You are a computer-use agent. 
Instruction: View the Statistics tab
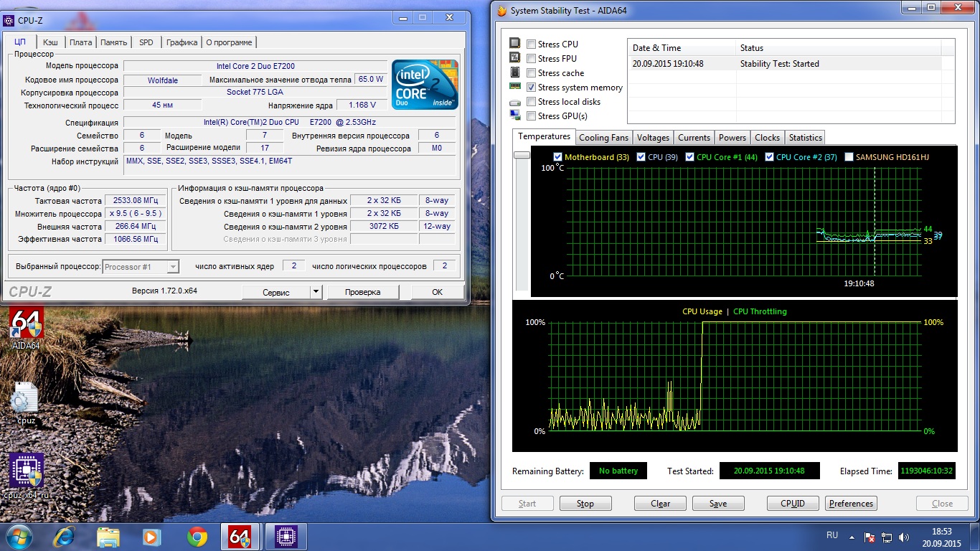[x=805, y=138]
